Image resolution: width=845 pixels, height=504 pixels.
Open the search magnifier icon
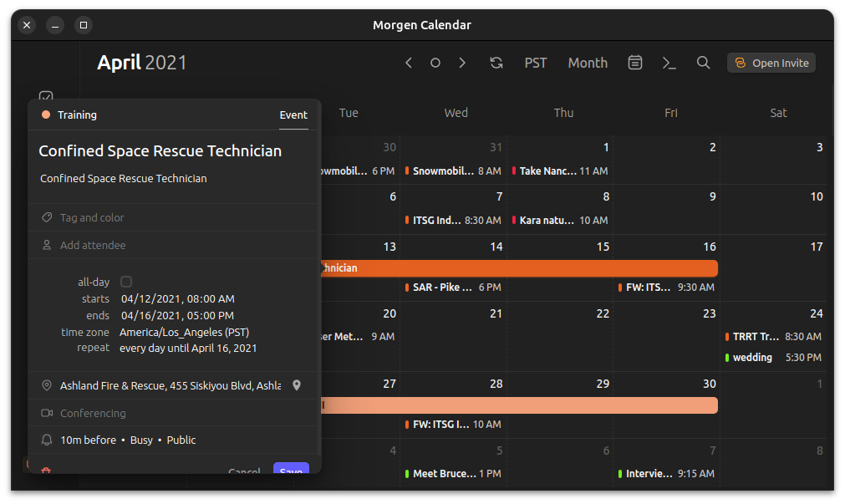click(703, 63)
